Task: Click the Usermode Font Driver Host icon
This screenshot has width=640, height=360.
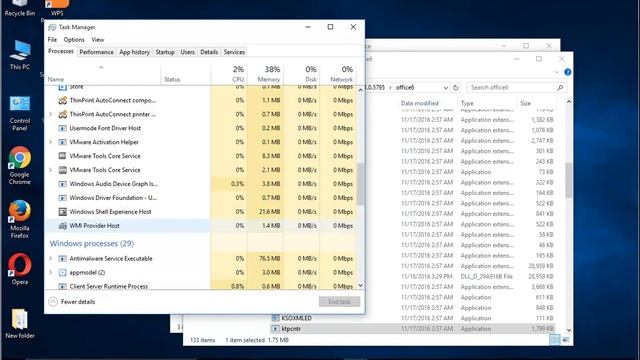Action: coord(62,128)
